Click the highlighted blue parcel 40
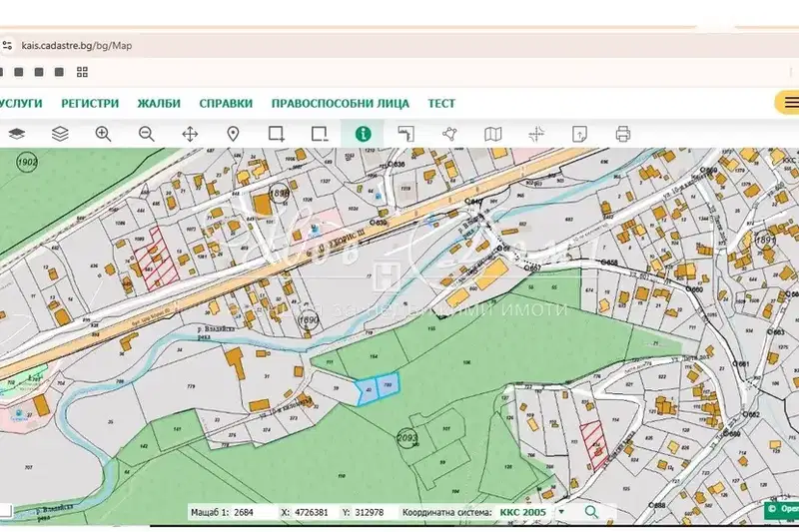The width and height of the screenshot is (799, 532). point(368,391)
